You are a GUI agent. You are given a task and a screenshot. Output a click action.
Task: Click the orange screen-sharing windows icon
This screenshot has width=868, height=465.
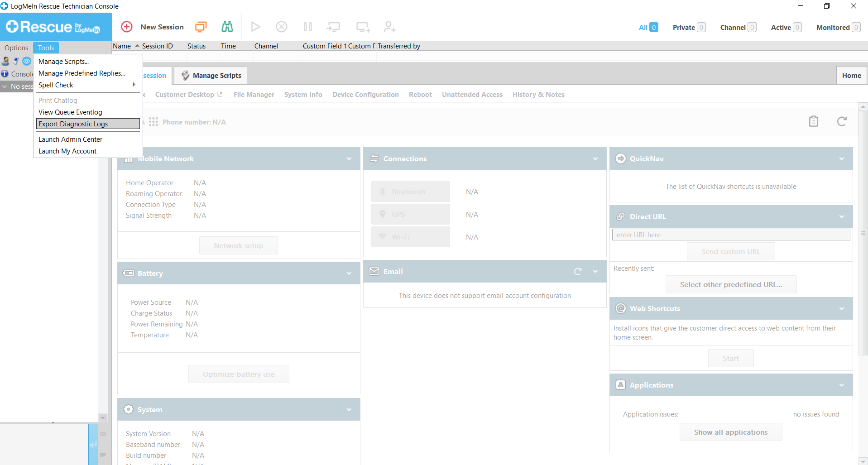[201, 27]
